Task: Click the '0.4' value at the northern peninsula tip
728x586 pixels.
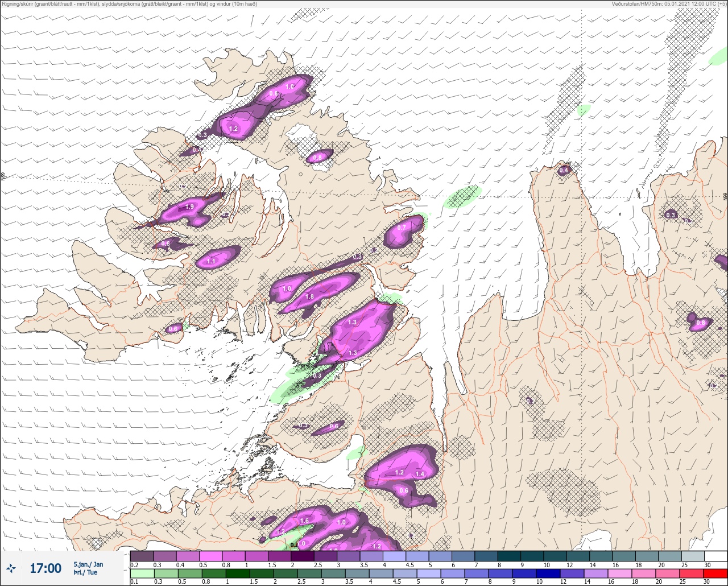Action: point(564,171)
